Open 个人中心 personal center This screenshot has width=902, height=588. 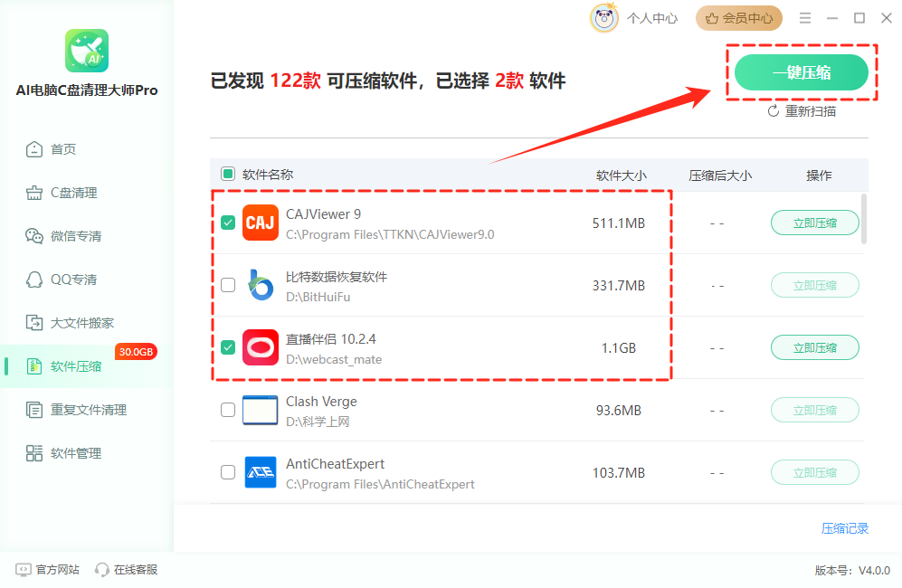(x=652, y=18)
